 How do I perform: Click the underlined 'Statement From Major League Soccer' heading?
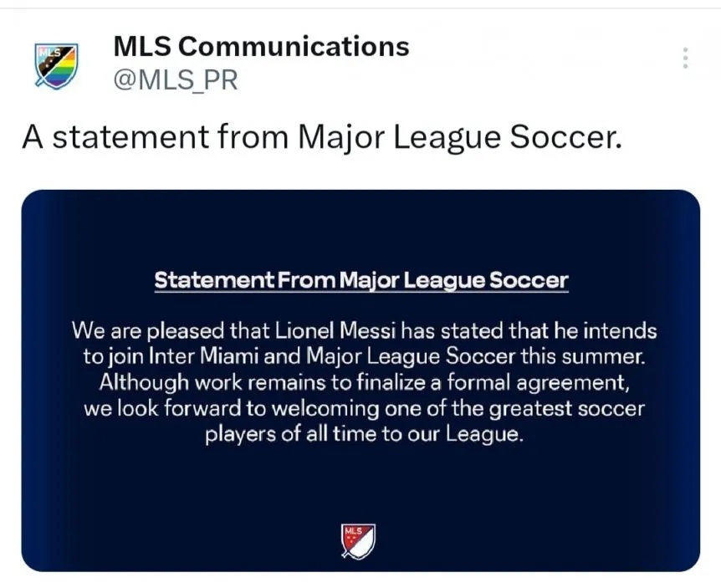[x=360, y=281]
